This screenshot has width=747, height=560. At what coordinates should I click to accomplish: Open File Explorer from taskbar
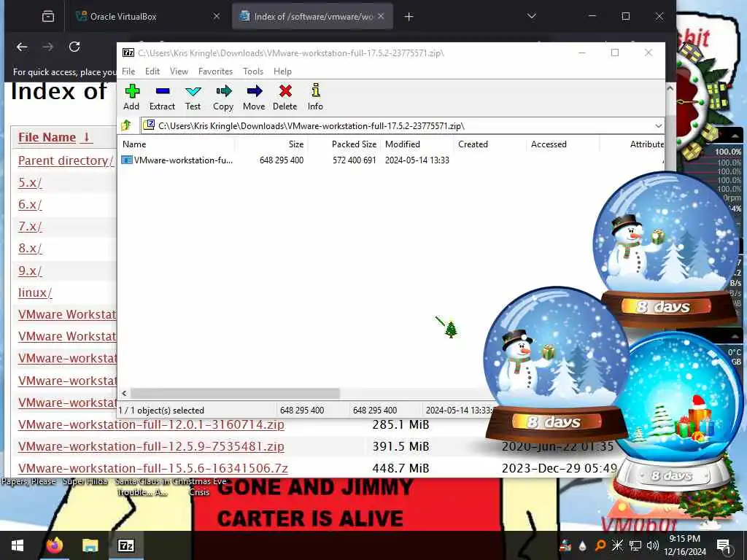coord(90,545)
